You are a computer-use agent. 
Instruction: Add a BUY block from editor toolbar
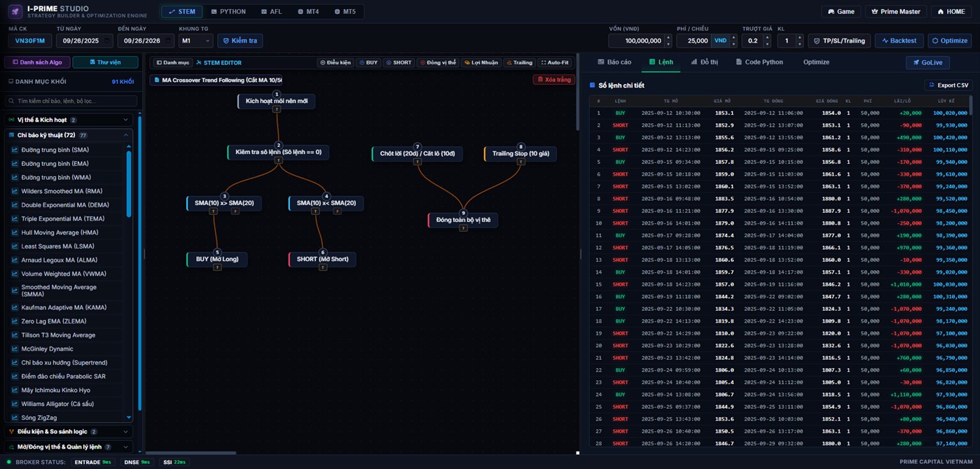pos(368,63)
